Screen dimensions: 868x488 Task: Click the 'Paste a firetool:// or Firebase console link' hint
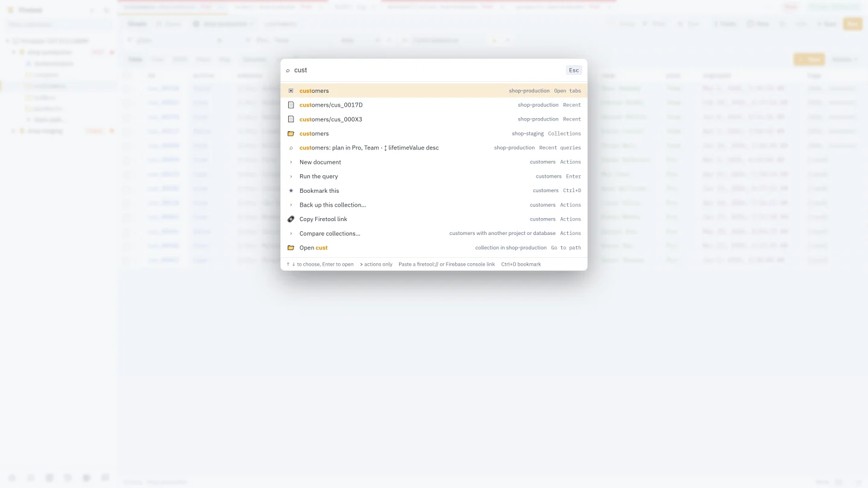447,264
